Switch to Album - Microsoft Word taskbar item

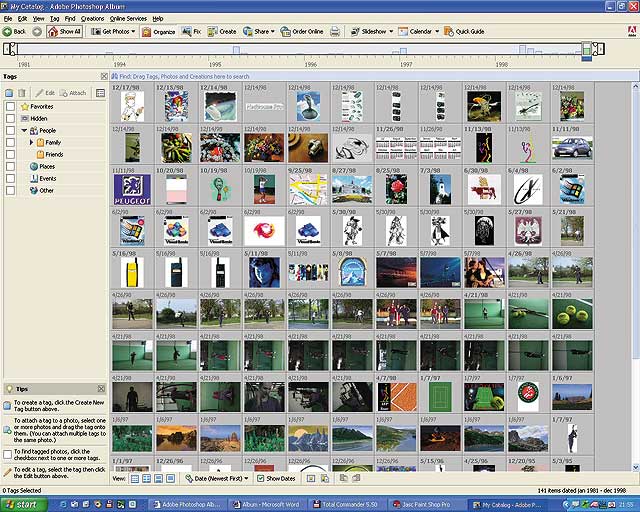click(x=267, y=505)
